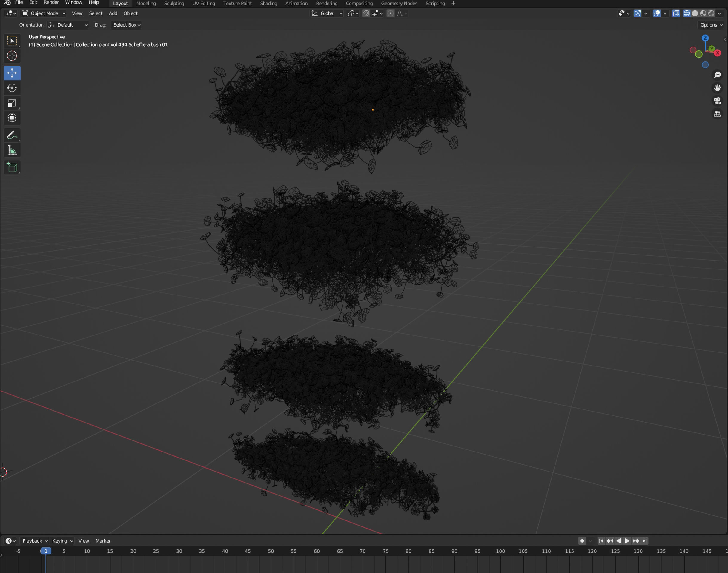Open the 3D viewport editor type selector
The width and height of the screenshot is (728, 573).
(x=11, y=13)
